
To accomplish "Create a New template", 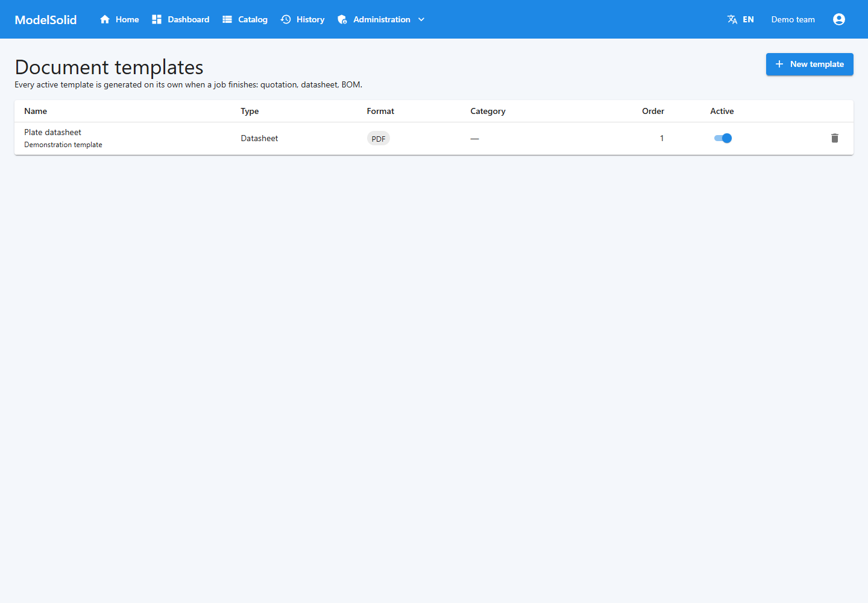I will pos(810,64).
